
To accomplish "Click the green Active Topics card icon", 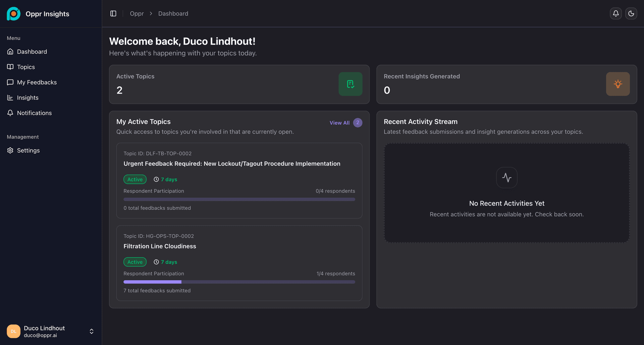I will [350, 84].
